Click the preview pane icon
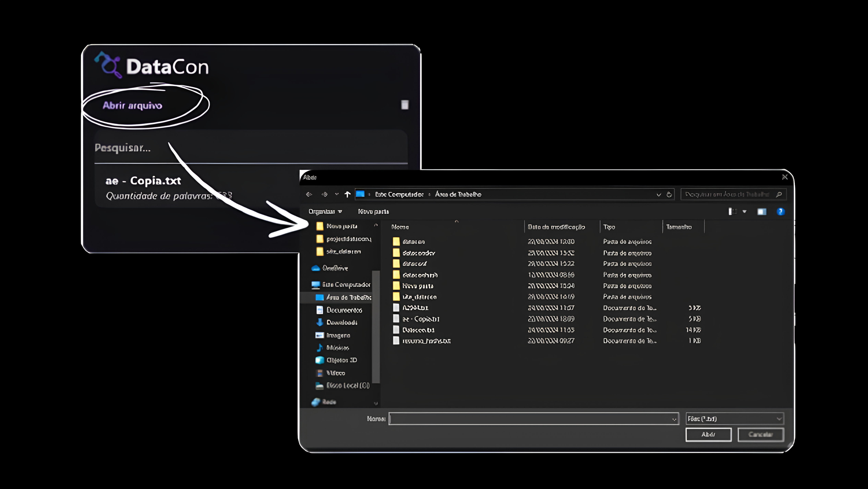Screen dimensions: 868x489 pos(762,212)
